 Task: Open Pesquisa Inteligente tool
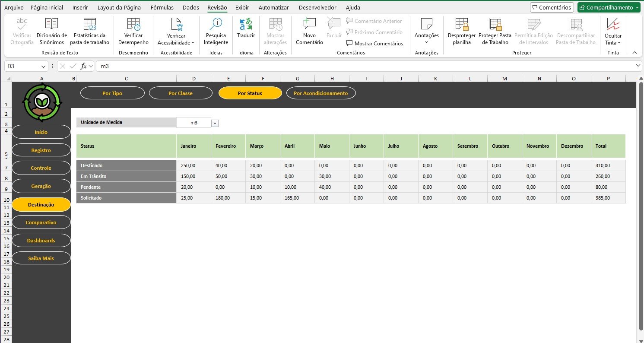[216, 25]
